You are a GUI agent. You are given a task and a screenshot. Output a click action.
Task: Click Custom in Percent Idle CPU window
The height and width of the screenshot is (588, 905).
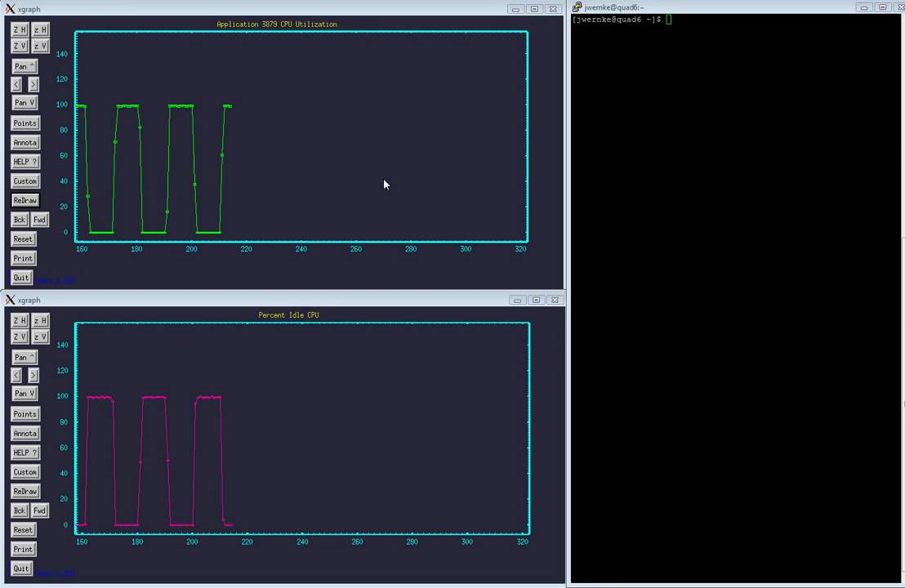25,472
